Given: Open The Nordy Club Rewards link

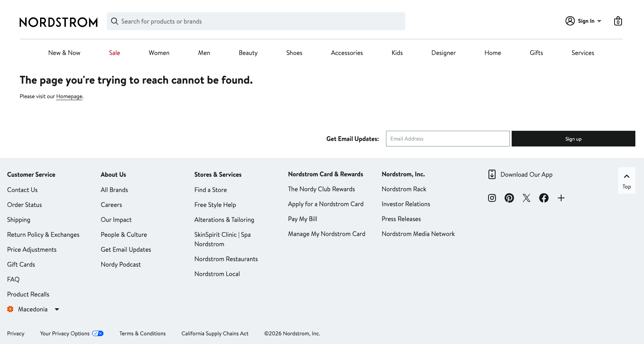Looking at the screenshot, I should (322, 189).
